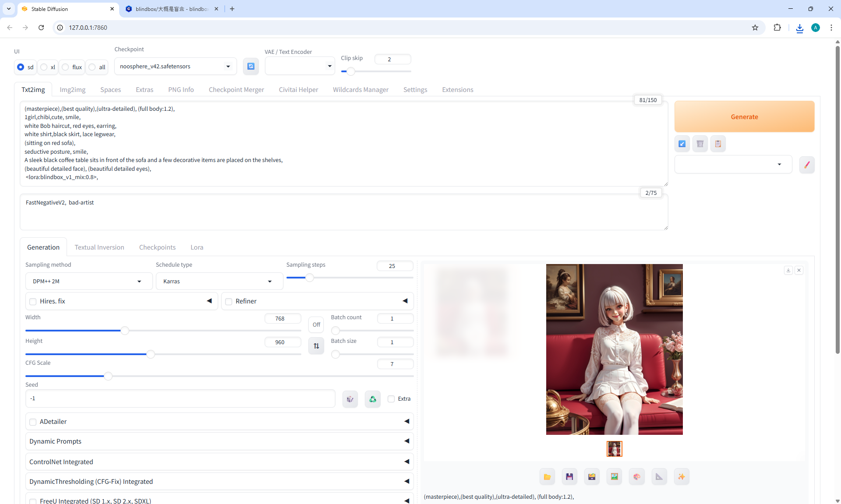Open the Sampling method DPM++ 2M dropdown
This screenshot has height=504, width=841.
88,281
